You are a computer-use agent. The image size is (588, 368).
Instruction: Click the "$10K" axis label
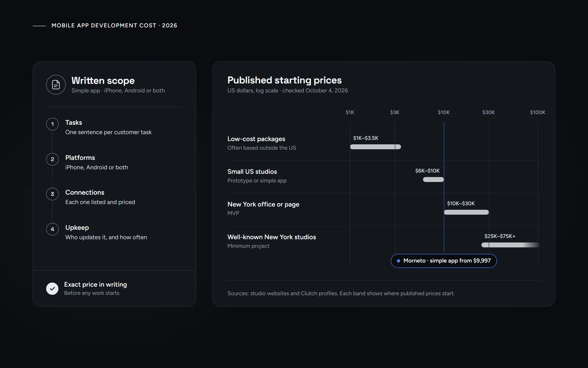[x=444, y=112]
